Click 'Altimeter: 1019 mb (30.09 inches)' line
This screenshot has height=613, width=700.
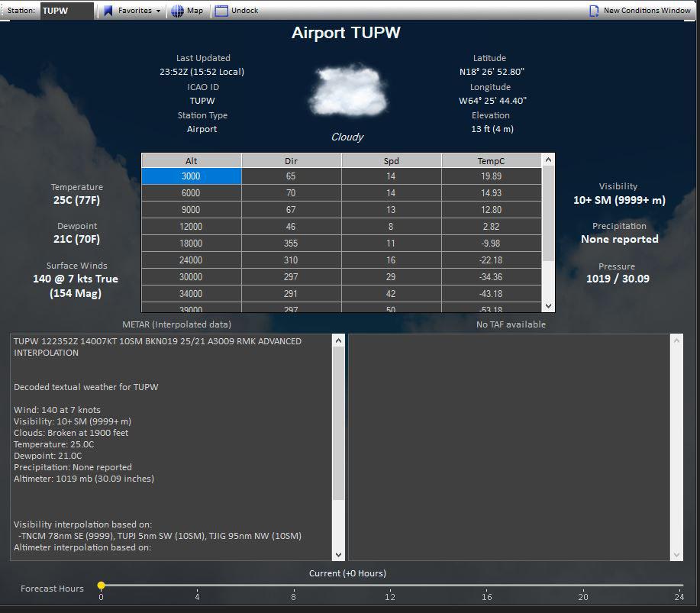coord(84,479)
